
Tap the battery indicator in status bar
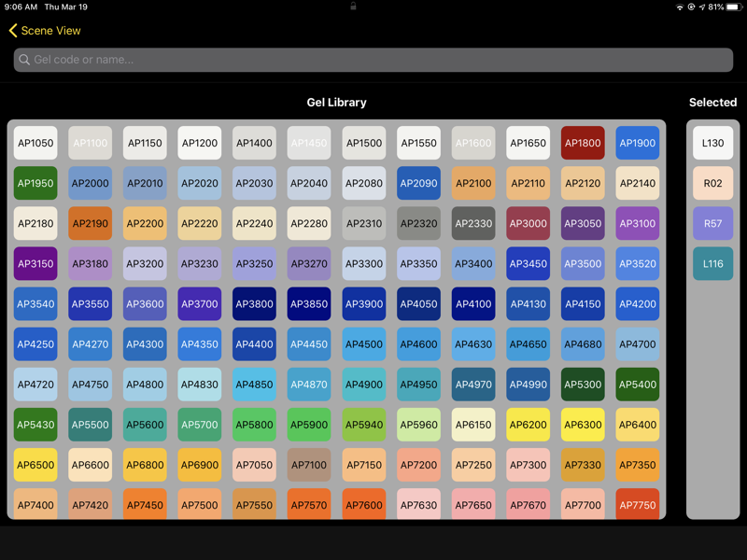point(733,7)
